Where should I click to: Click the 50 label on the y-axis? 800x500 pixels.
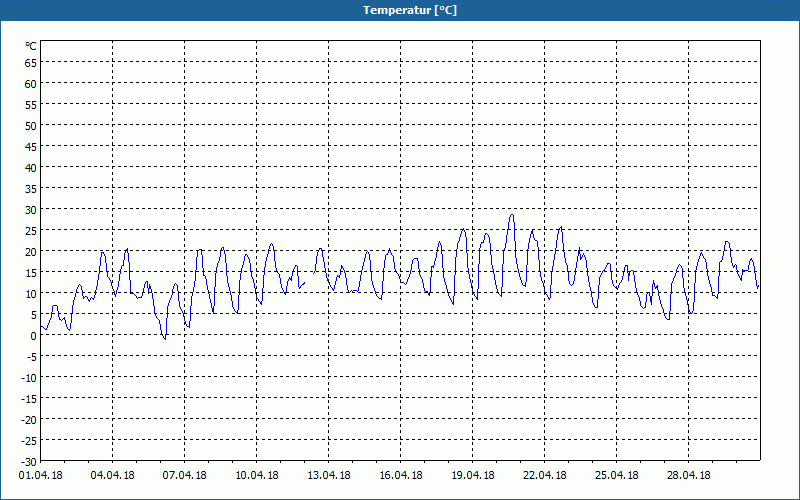pos(31,125)
